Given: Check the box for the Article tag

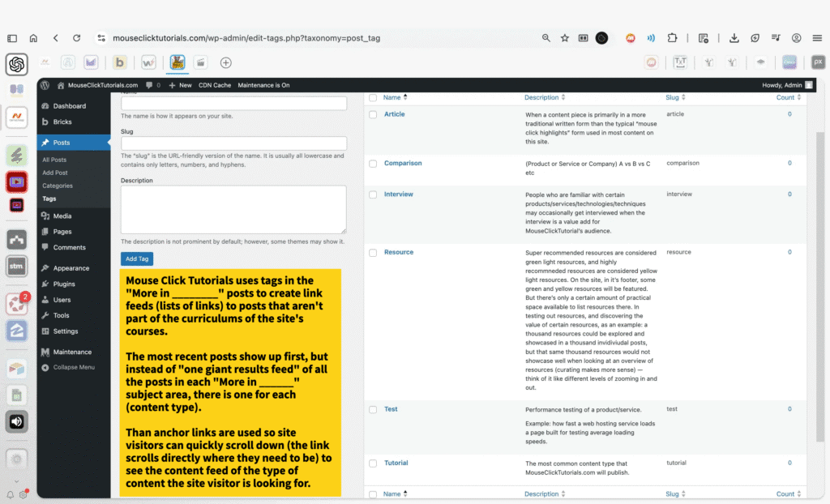Looking at the screenshot, I should [x=373, y=115].
